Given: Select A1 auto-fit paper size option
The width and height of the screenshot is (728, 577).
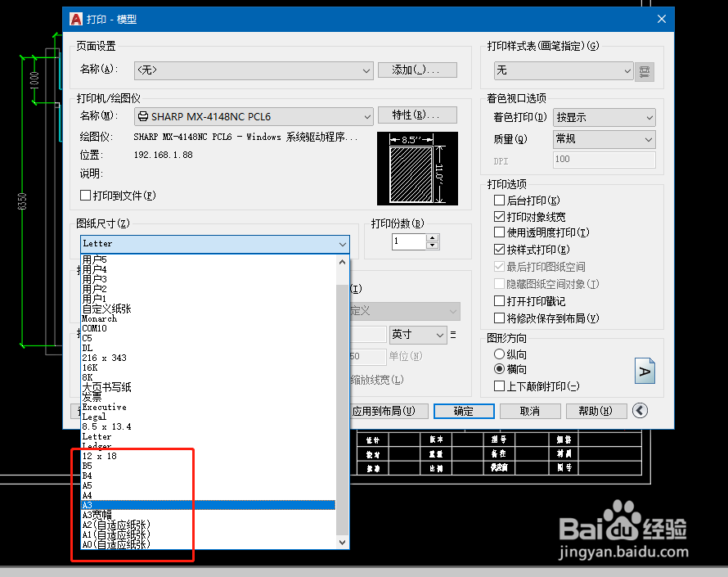Looking at the screenshot, I should 209,534.
